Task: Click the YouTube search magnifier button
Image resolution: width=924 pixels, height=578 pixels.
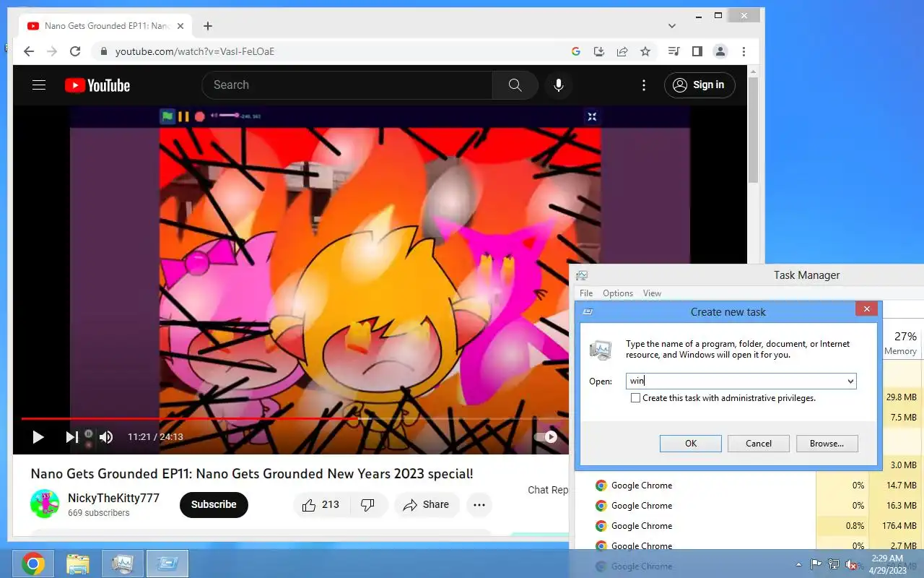Action: [x=515, y=85]
